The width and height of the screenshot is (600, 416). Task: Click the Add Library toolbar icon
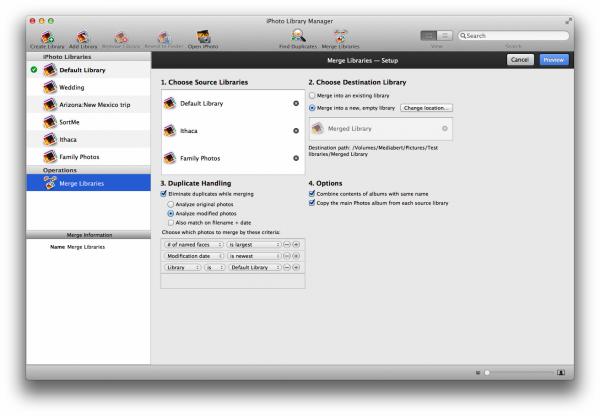coord(83,39)
